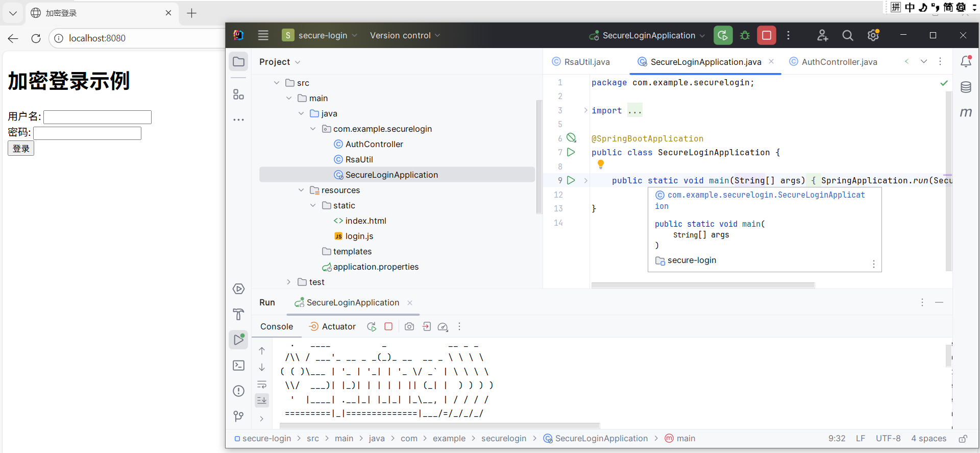Collapse the src folder
980x453 pixels.
coord(277,83)
